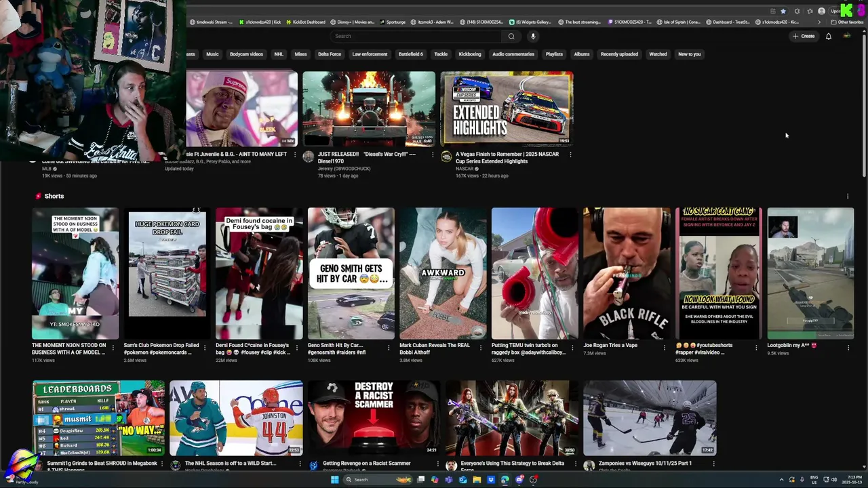The image size is (868, 488).
Task: Select the Battlefield 6 chip
Action: tap(410, 54)
